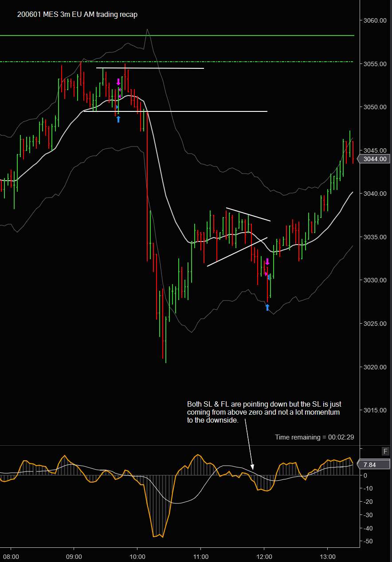Image resolution: width=392 pixels, height=562 pixels.
Task: Click the 13:00 time axis label
Action: 328,557
